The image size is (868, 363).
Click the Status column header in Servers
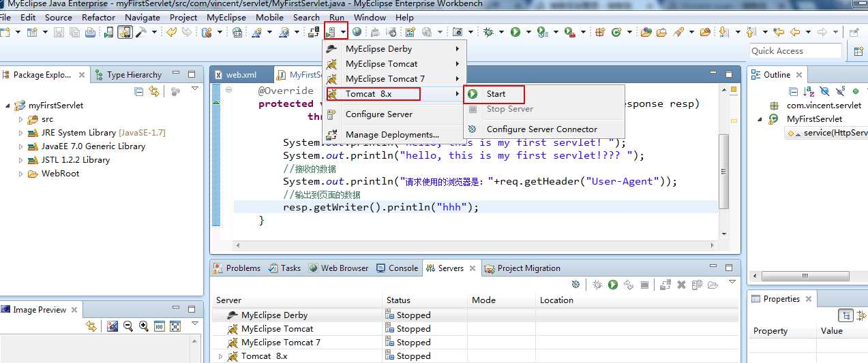[x=425, y=300]
